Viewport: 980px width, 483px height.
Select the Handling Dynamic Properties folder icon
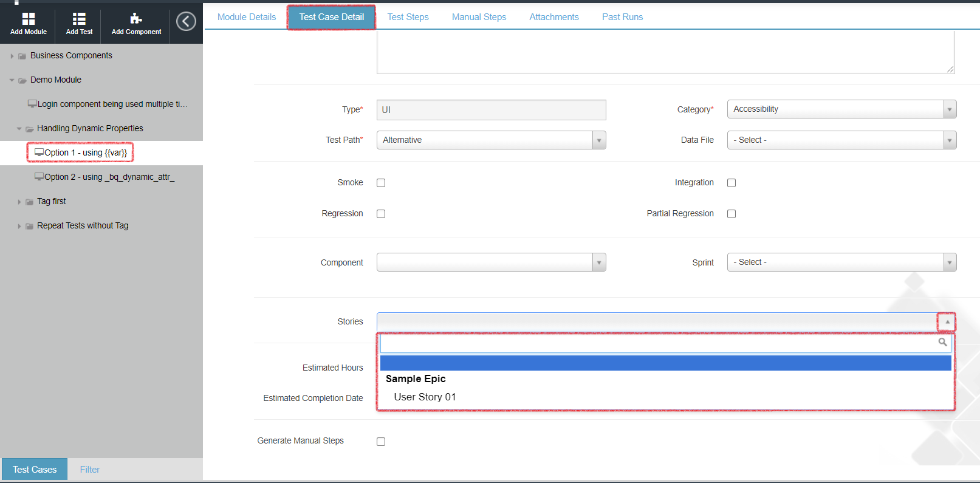click(x=29, y=129)
